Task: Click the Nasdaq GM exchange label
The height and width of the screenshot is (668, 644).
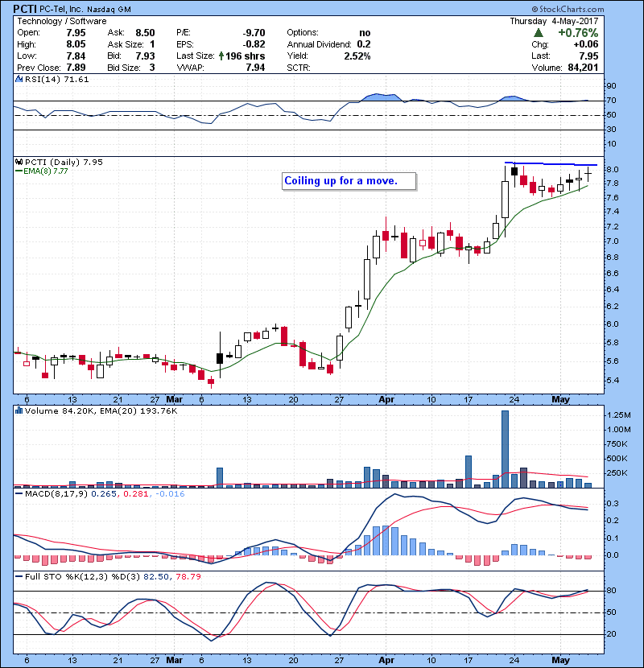Action: pos(109,10)
